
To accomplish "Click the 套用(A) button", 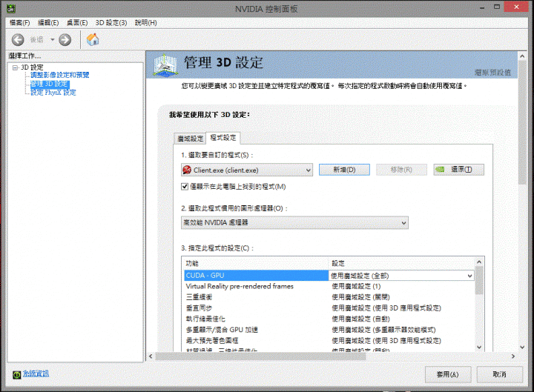I will (x=448, y=374).
